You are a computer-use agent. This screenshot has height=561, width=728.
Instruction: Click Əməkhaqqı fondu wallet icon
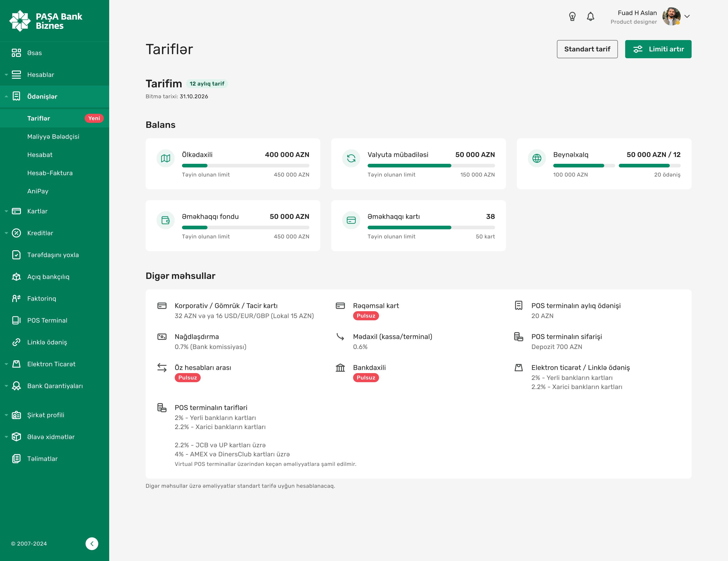166,220
